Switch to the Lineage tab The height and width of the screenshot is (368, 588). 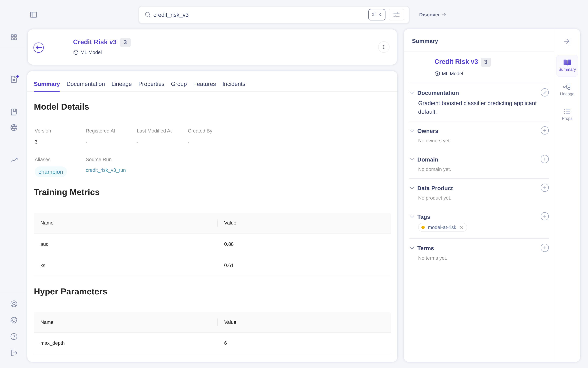121,84
